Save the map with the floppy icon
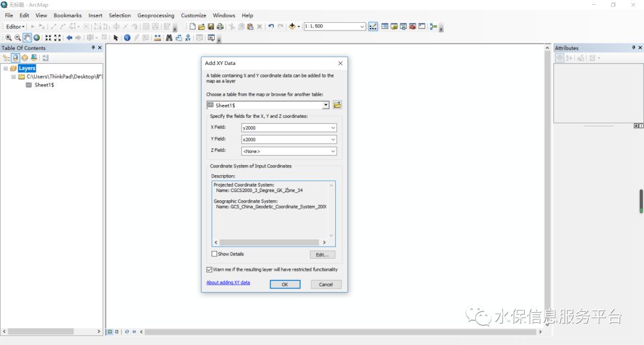The width and height of the screenshot is (644, 345). click(210, 26)
